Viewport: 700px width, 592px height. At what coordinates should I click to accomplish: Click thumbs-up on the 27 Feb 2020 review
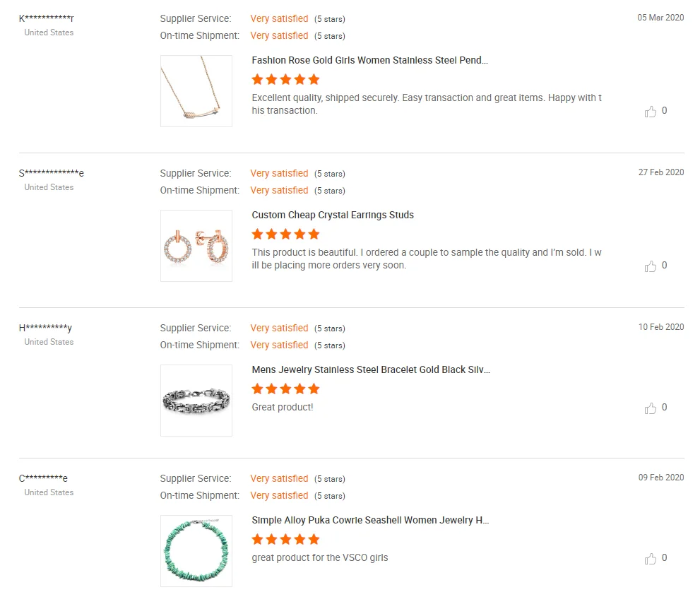[x=651, y=266]
